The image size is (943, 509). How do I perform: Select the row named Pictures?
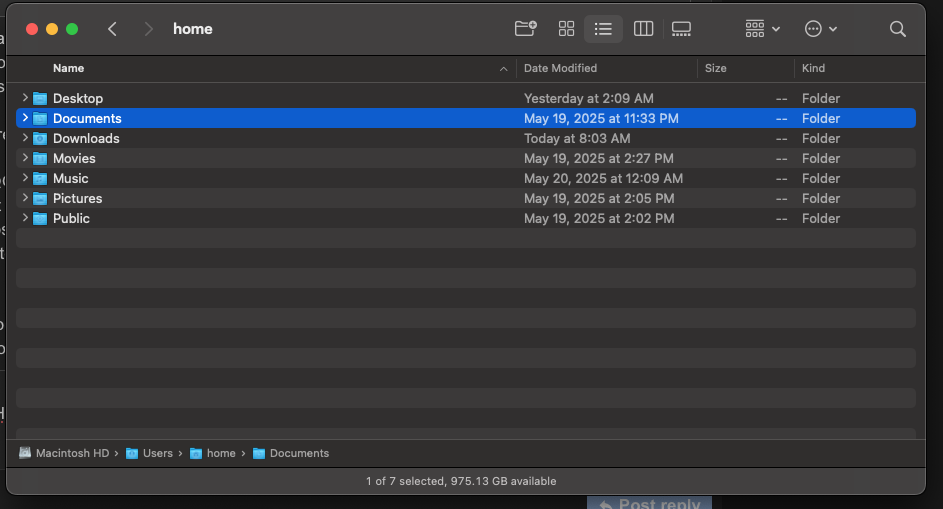465,198
